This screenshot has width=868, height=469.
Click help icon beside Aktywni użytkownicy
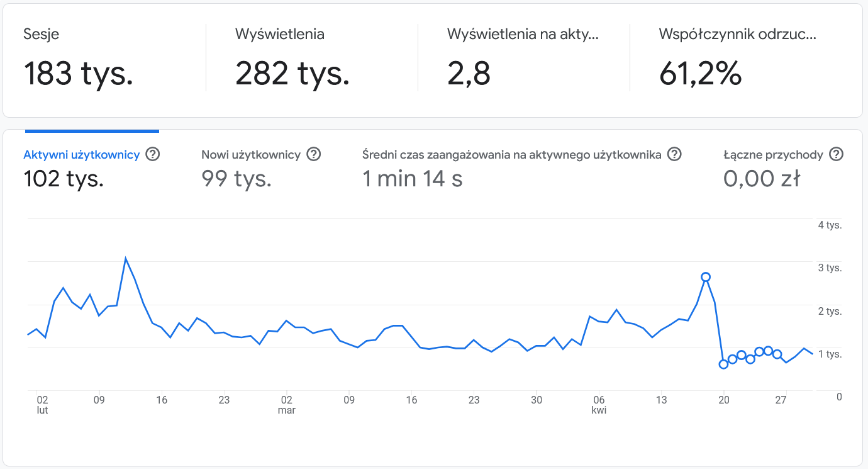tap(152, 154)
